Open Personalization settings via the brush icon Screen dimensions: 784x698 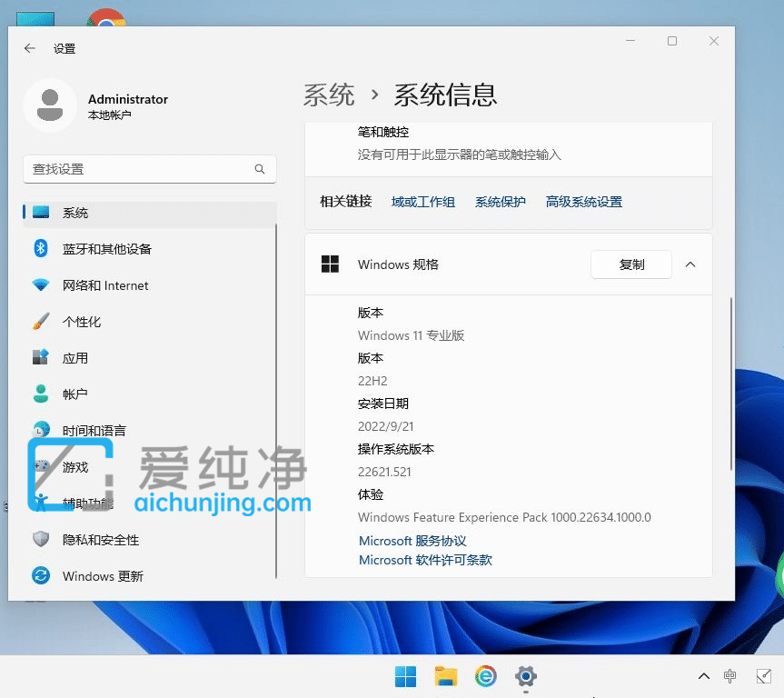(x=40, y=321)
